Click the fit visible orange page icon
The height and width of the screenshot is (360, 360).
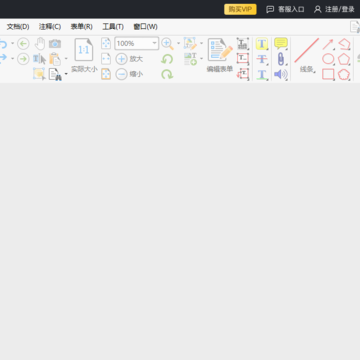(x=106, y=74)
